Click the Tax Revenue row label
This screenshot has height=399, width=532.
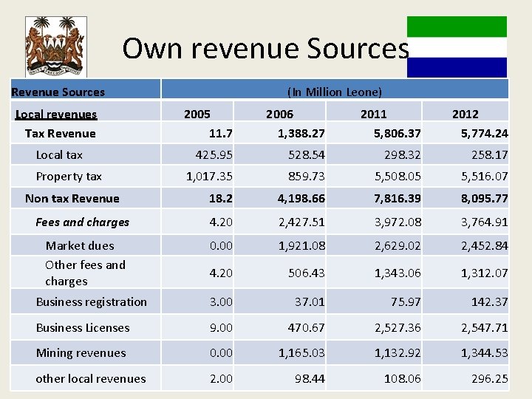pos(61,133)
